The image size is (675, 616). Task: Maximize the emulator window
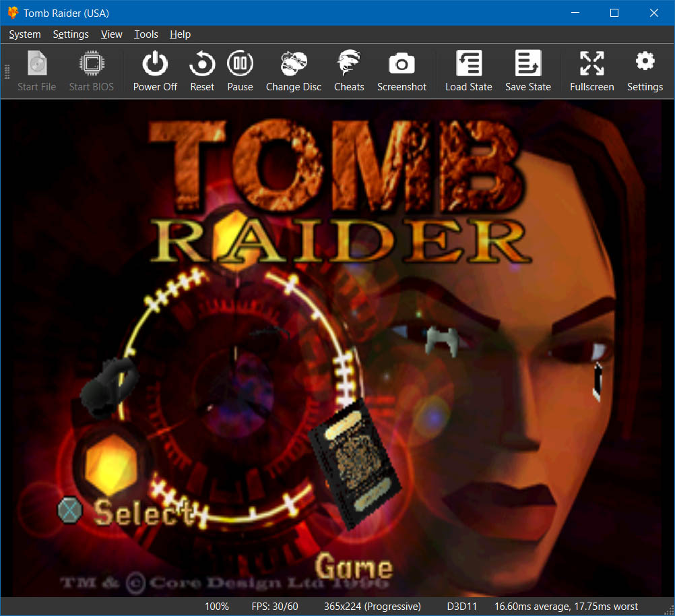click(x=614, y=13)
